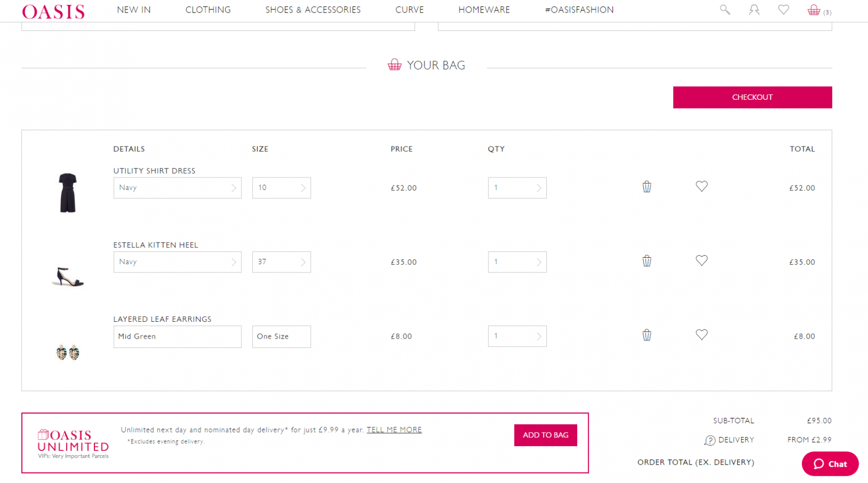The width and height of the screenshot is (868, 483).
Task: Open the Clothing menu
Action: click(208, 10)
